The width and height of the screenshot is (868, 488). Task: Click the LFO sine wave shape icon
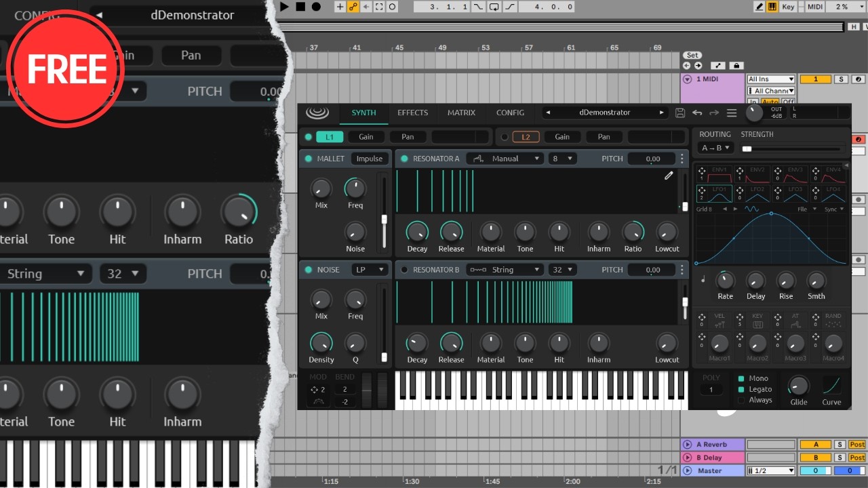(x=751, y=209)
